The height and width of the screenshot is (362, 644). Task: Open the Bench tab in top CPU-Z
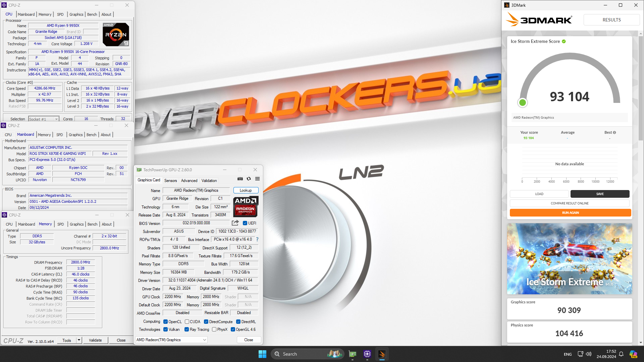point(92,14)
